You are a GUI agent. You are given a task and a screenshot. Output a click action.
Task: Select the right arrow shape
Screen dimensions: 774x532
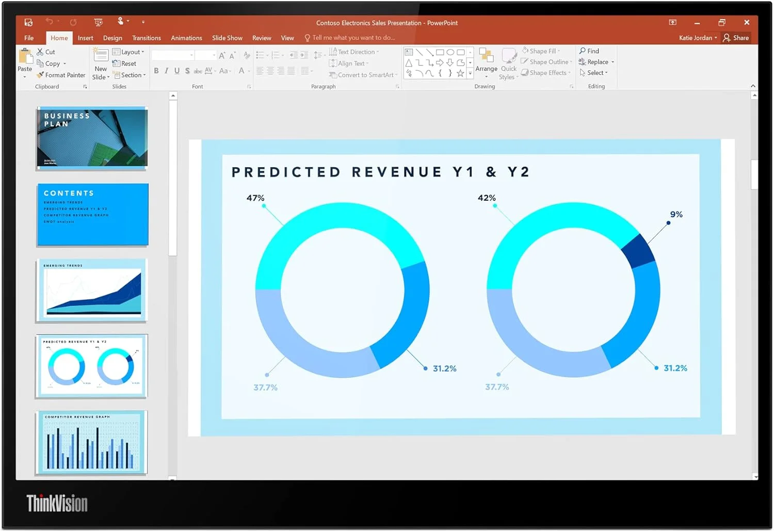[440, 63]
